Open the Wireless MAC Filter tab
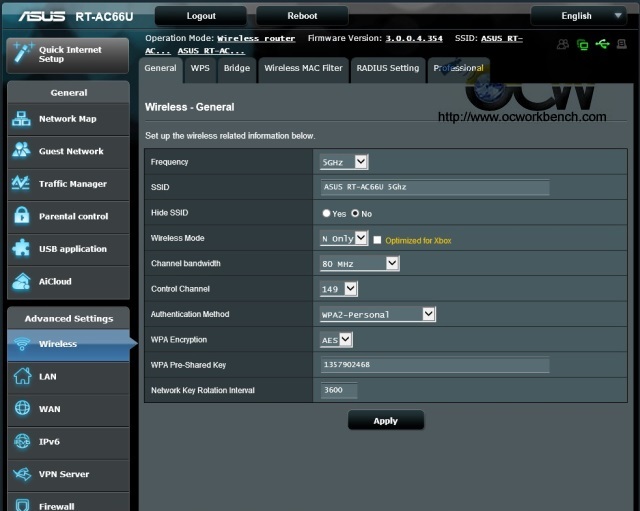 coord(303,68)
